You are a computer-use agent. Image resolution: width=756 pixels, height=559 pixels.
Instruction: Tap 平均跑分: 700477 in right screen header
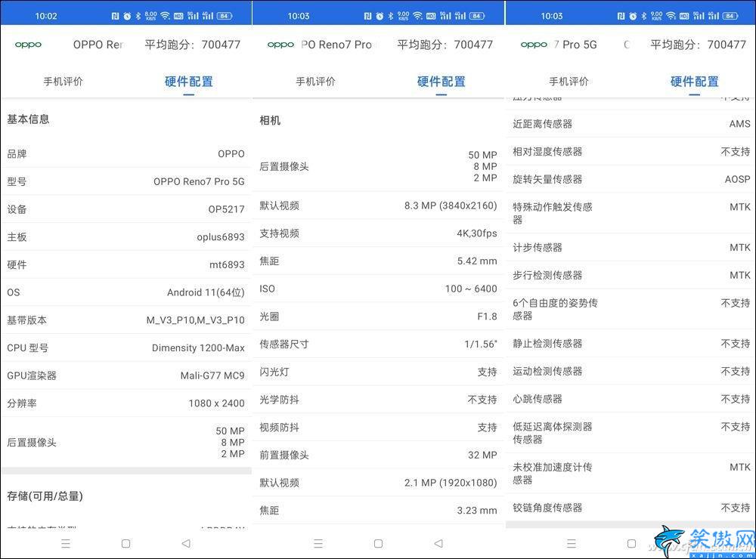coord(698,45)
